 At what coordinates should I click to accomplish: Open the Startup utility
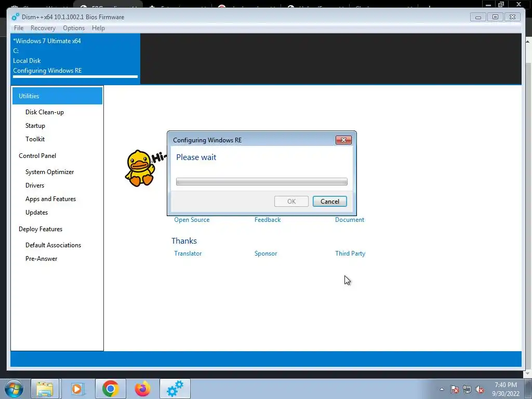[x=35, y=126]
